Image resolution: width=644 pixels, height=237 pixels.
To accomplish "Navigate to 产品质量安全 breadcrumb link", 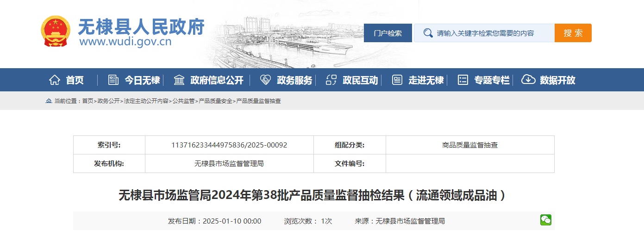I will tap(216, 101).
